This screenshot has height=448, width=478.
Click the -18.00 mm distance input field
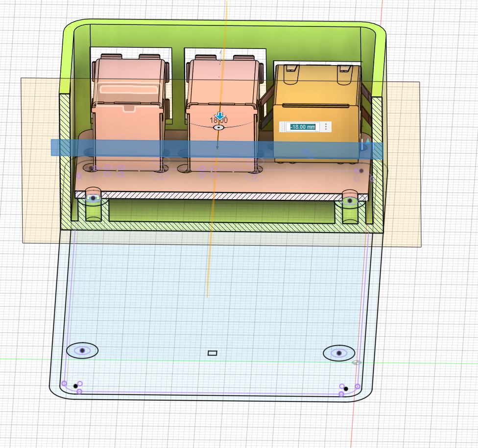click(x=303, y=127)
